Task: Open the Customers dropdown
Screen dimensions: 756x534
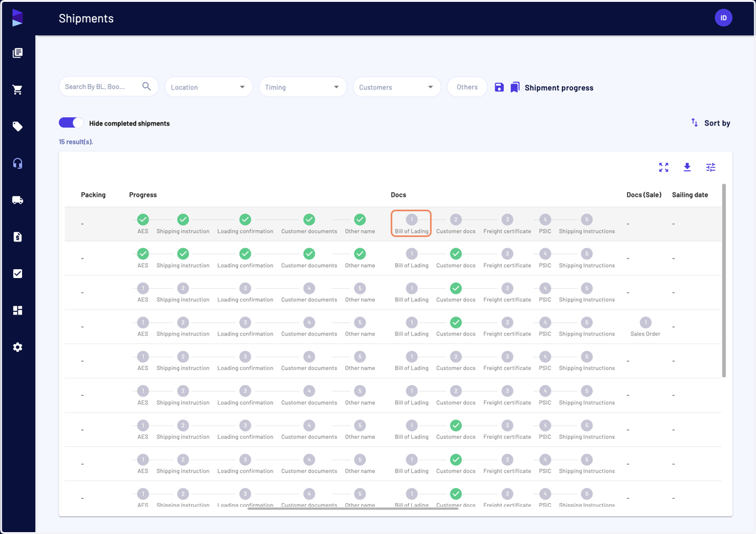Action: 397,87
